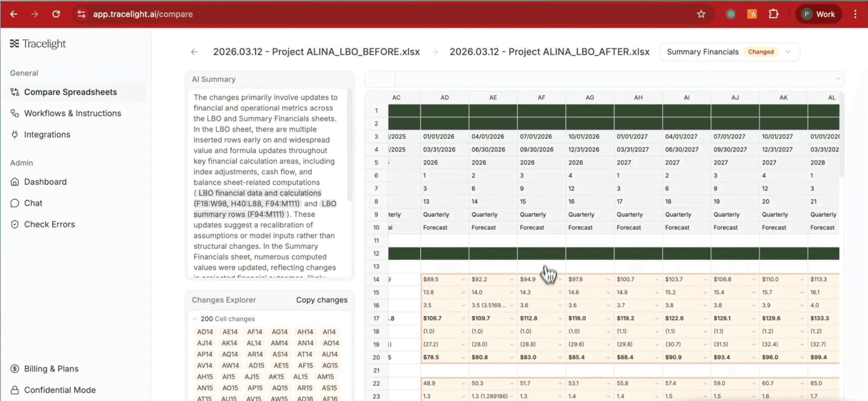868x401 pixels.
Task: Reload the page with the refresh icon
Action: (56, 14)
